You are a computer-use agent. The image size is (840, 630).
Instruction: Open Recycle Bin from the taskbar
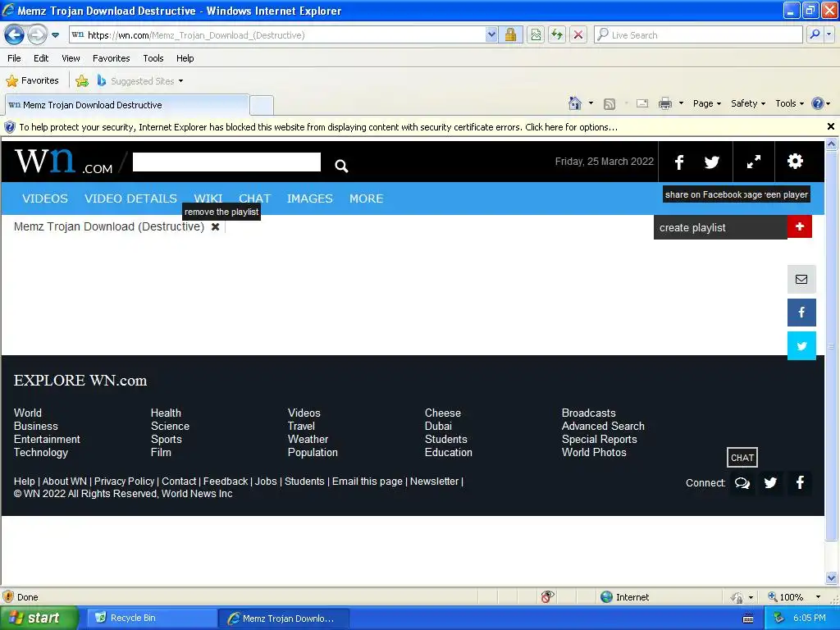151,619
